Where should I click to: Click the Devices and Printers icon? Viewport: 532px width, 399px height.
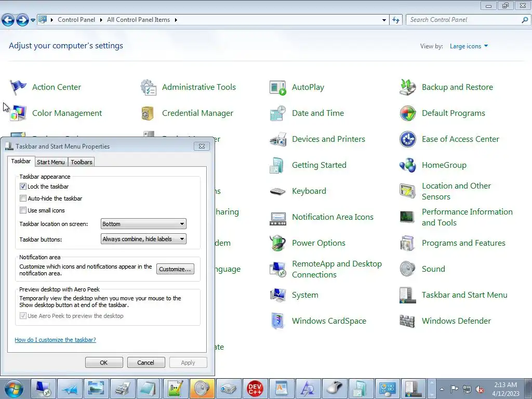(278, 139)
